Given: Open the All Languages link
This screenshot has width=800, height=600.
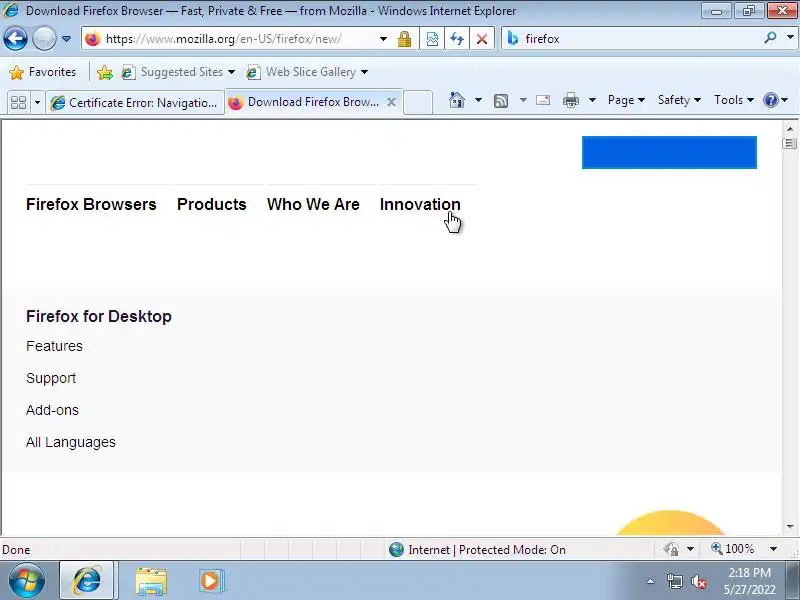Looking at the screenshot, I should (x=71, y=442).
